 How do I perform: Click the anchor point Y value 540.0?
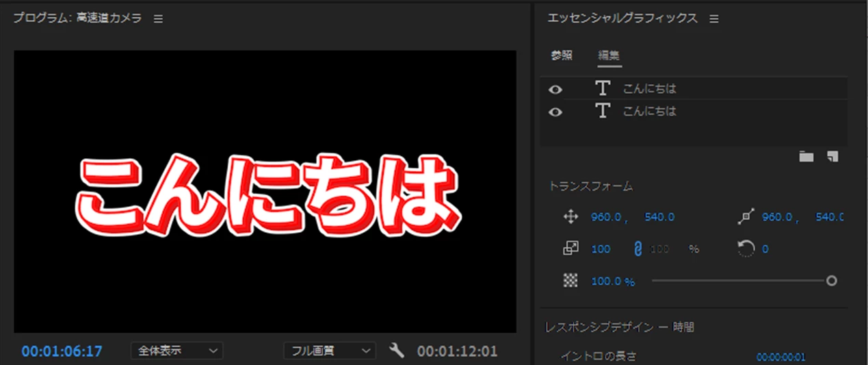[x=829, y=217]
